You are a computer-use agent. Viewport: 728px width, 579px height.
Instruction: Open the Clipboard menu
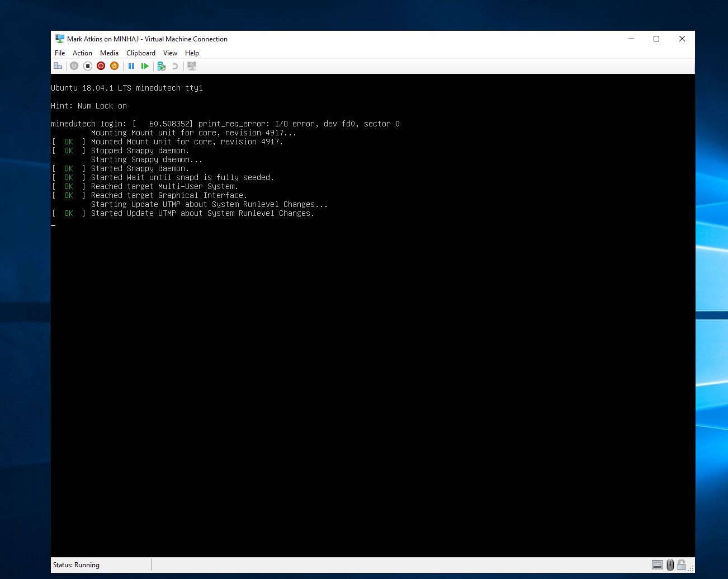tap(141, 53)
